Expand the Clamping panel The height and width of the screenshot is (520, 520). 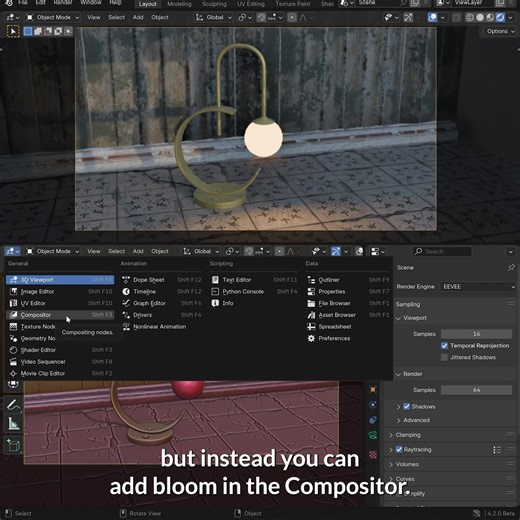[391, 435]
